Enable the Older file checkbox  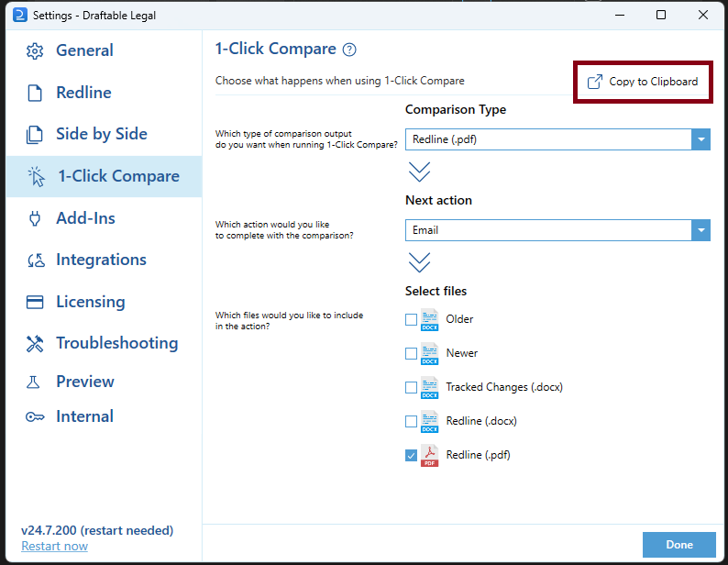pyautogui.click(x=411, y=320)
